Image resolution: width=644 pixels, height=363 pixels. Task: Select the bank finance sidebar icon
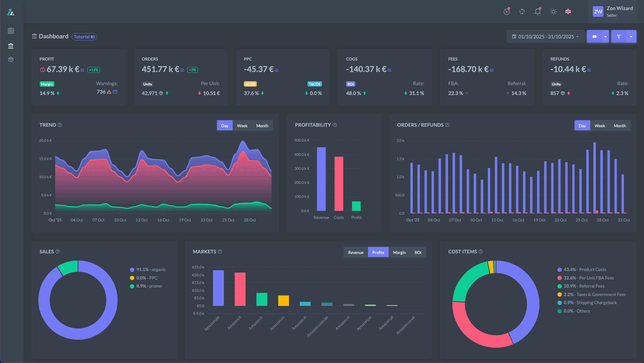click(x=11, y=46)
